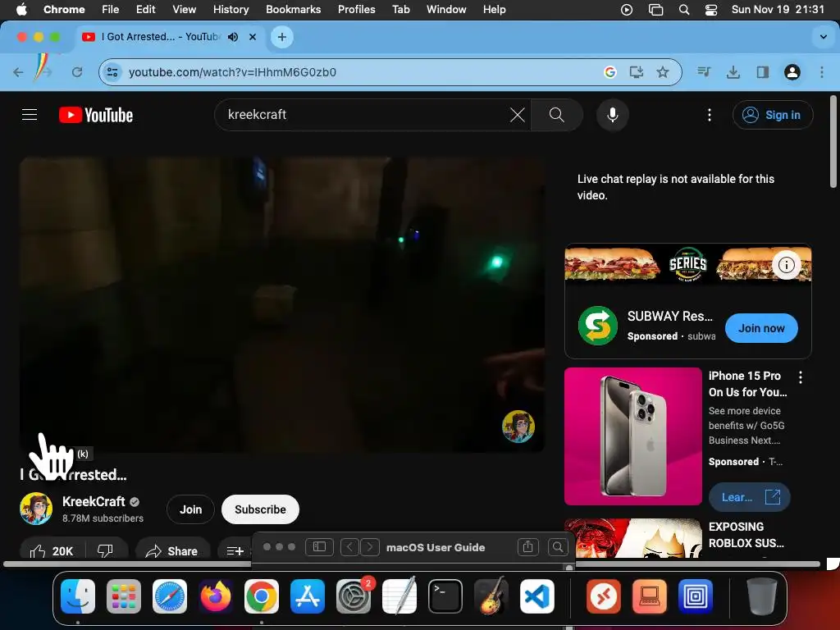Clear the kreekcraft search text
The image size is (840, 630).
tap(517, 115)
